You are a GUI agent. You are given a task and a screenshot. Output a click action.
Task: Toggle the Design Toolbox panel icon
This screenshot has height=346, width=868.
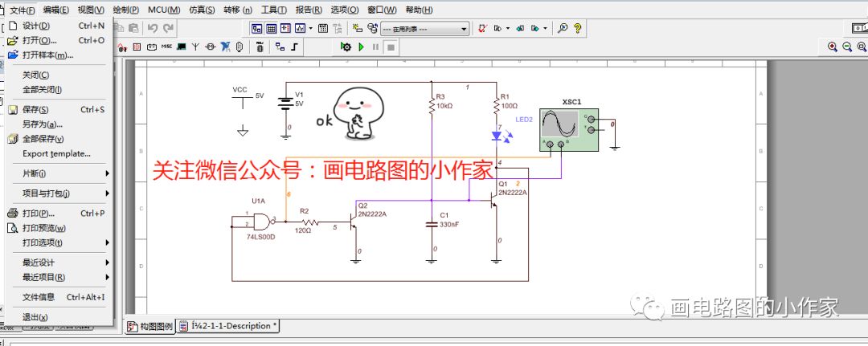pyautogui.click(x=257, y=28)
